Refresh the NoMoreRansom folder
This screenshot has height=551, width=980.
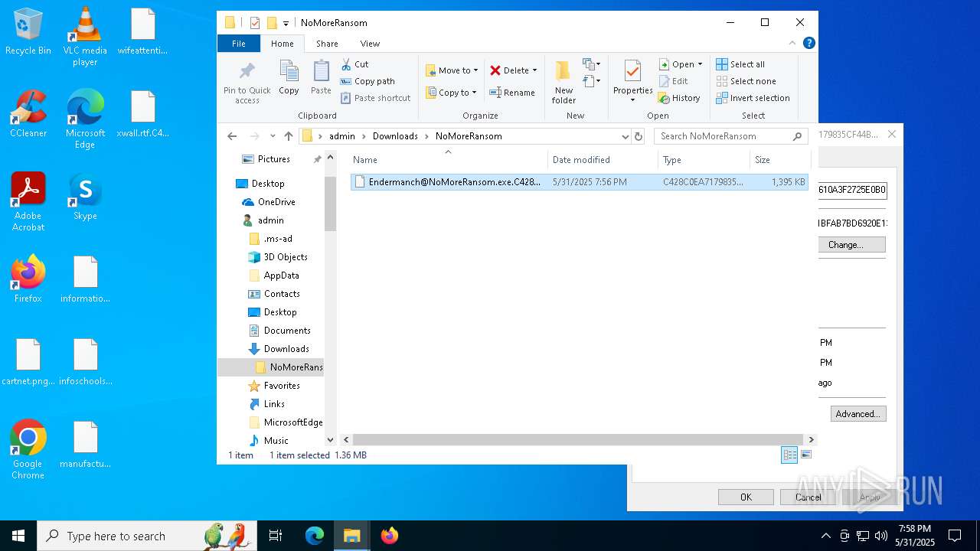pos(639,136)
